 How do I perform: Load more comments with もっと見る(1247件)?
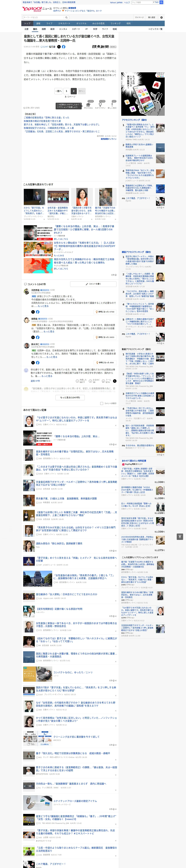70,397
